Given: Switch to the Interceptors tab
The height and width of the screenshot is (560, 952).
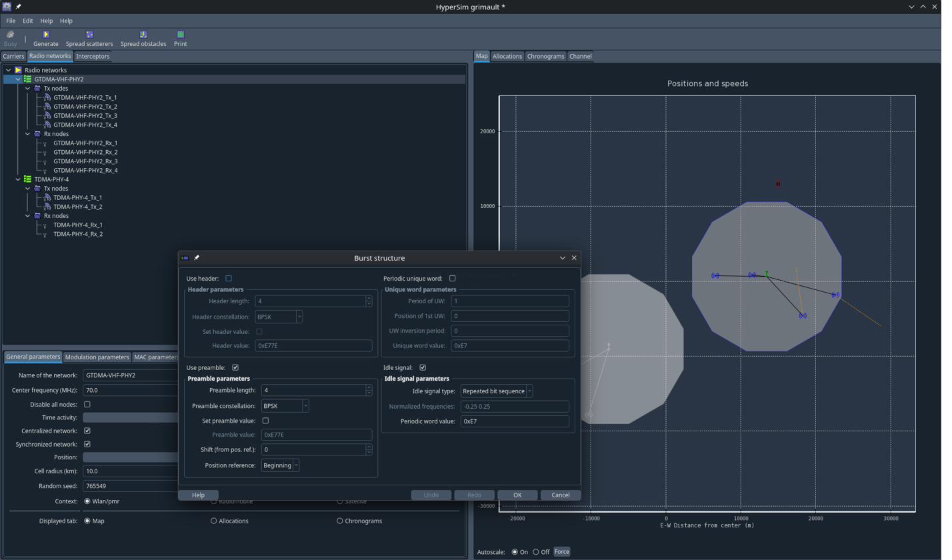Looking at the screenshot, I should 93,57.
